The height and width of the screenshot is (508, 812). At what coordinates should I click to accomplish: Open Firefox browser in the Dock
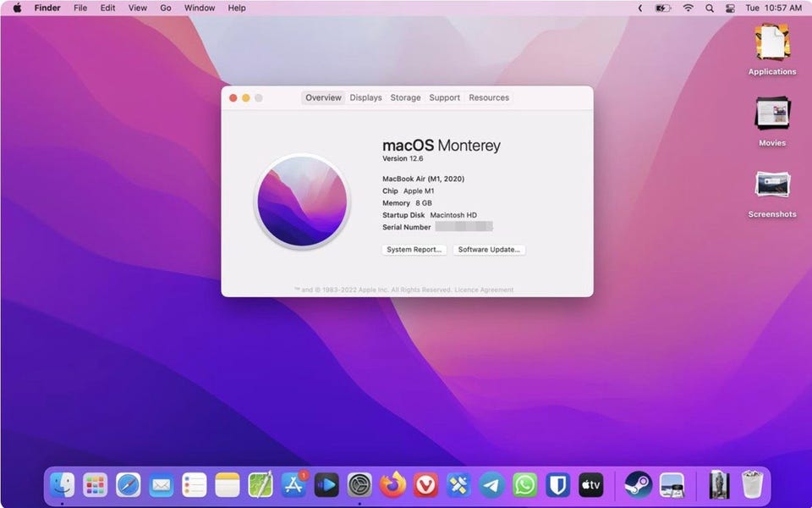(392, 485)
